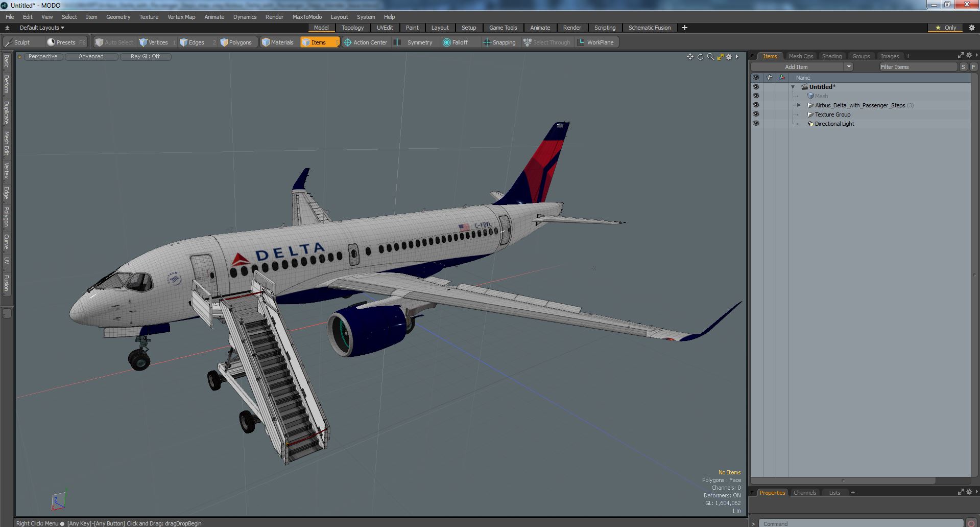Open the Mesh Edit vertical toolbox tab
Image resolution: width=980 pixels, height=527 pixels.
(6, 143)
